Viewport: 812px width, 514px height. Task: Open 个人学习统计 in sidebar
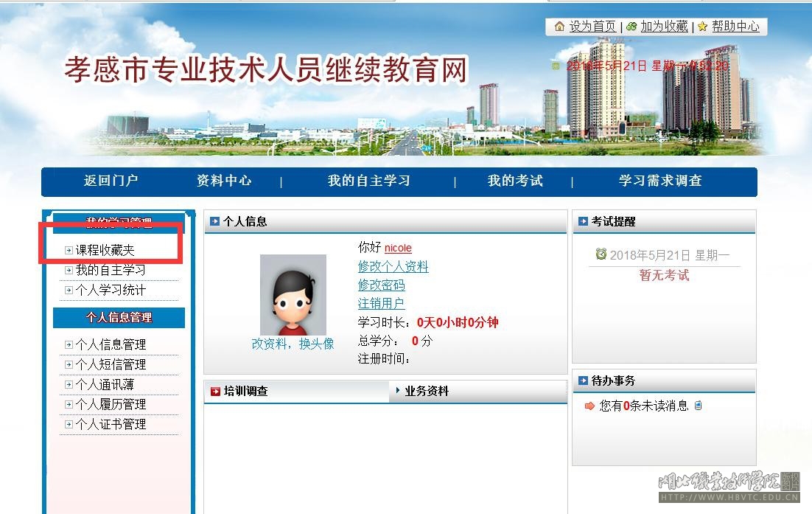(110, 291)
